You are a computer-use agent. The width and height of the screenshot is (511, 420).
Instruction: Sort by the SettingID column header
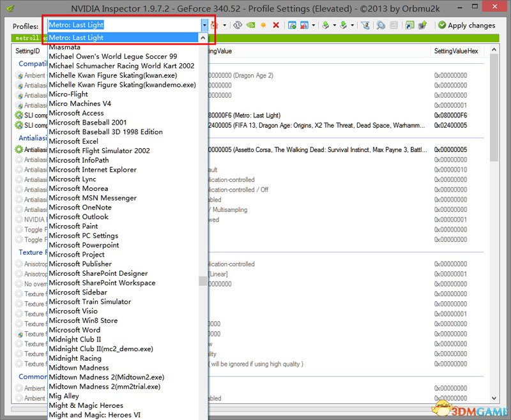[27, 51]
